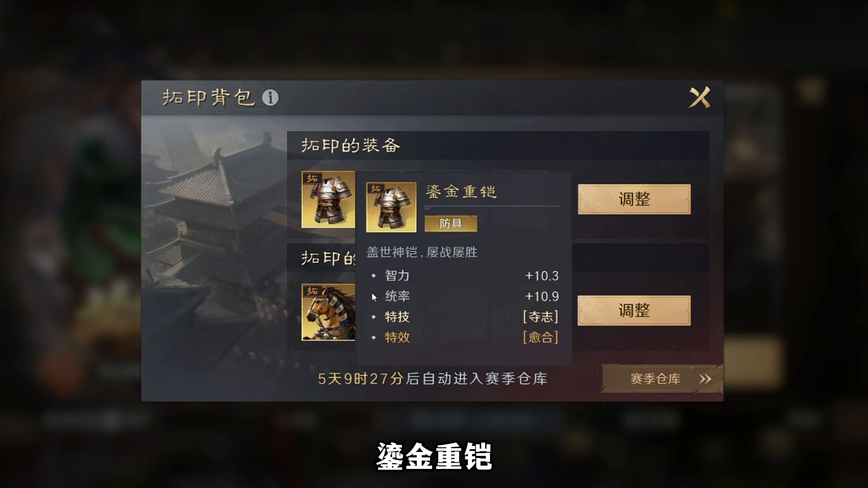Select the 智力 +10.3 attribute row
This screenshot has height=488, width=868.
pos(464,276)
